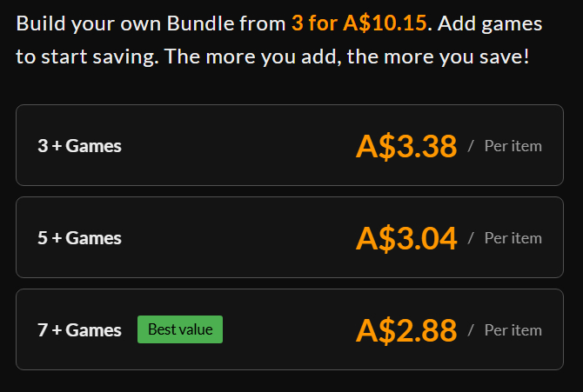Click the orange "3 for A$10.15" text
Screen dimensions: 583x392
pyautogui.click(x=359, y=23)
